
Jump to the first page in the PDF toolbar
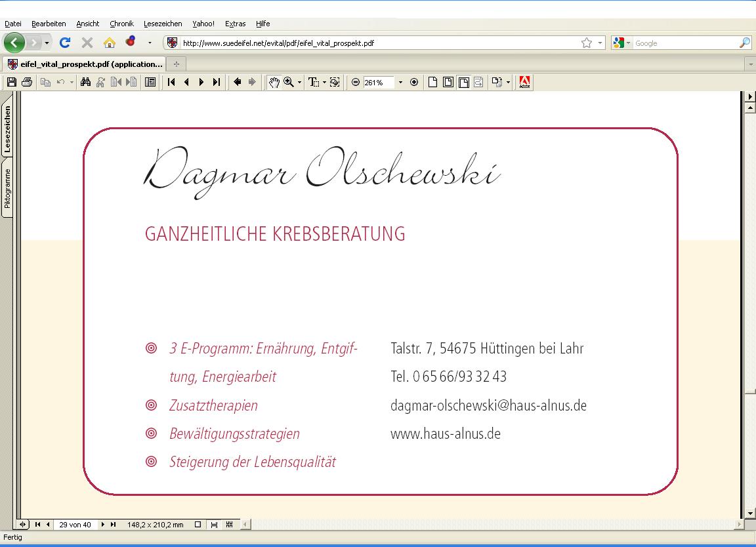[171, 82]
